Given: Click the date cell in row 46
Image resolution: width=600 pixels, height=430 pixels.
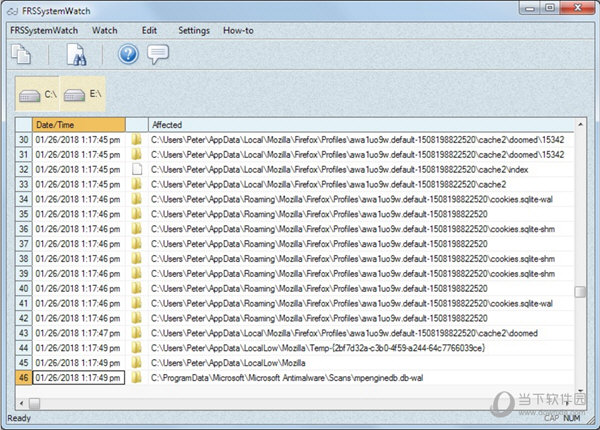Looking at the screenshot, I should 79,378.
